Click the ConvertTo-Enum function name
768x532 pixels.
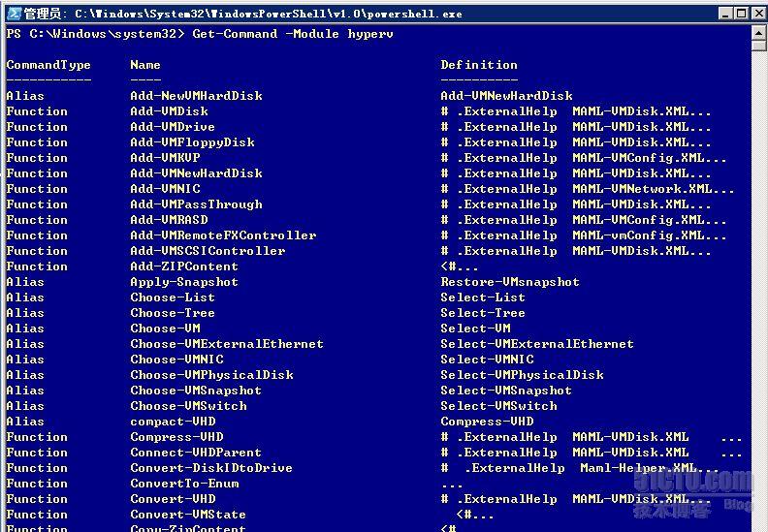click(184, 484)
